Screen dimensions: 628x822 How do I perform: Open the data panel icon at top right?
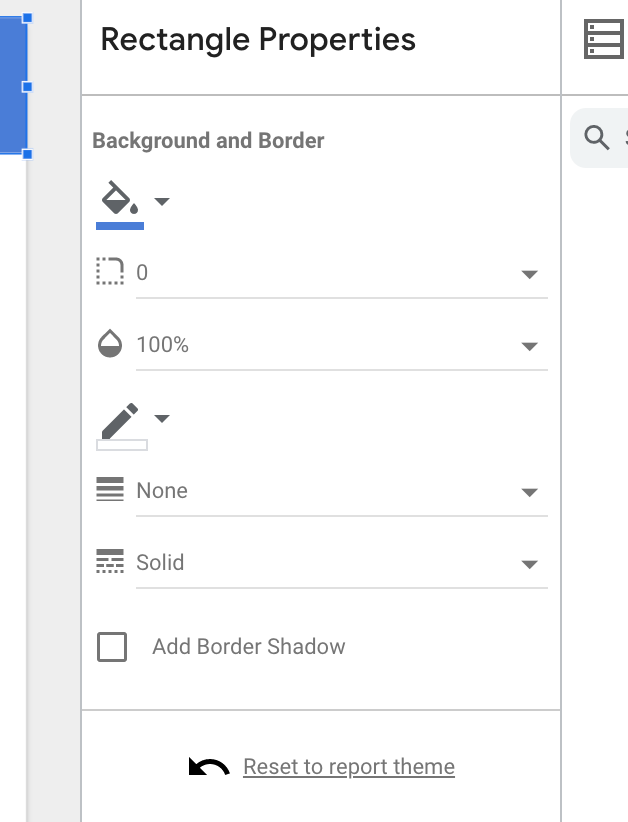coord(604,39)
